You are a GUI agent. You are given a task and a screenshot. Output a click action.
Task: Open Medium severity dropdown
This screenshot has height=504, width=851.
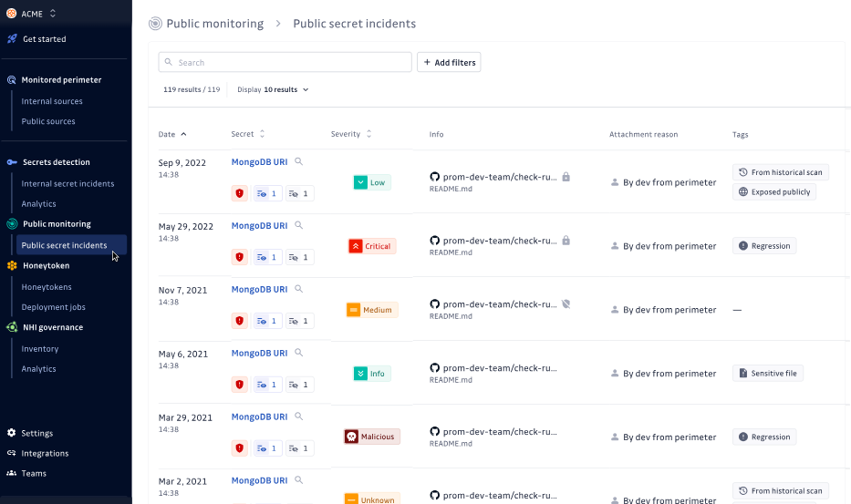(372, 310)
